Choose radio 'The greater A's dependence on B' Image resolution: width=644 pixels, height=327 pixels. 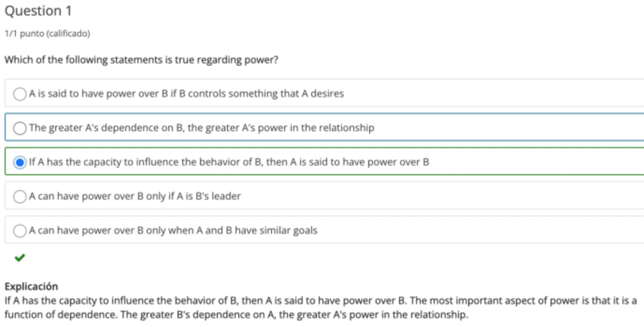21,128
